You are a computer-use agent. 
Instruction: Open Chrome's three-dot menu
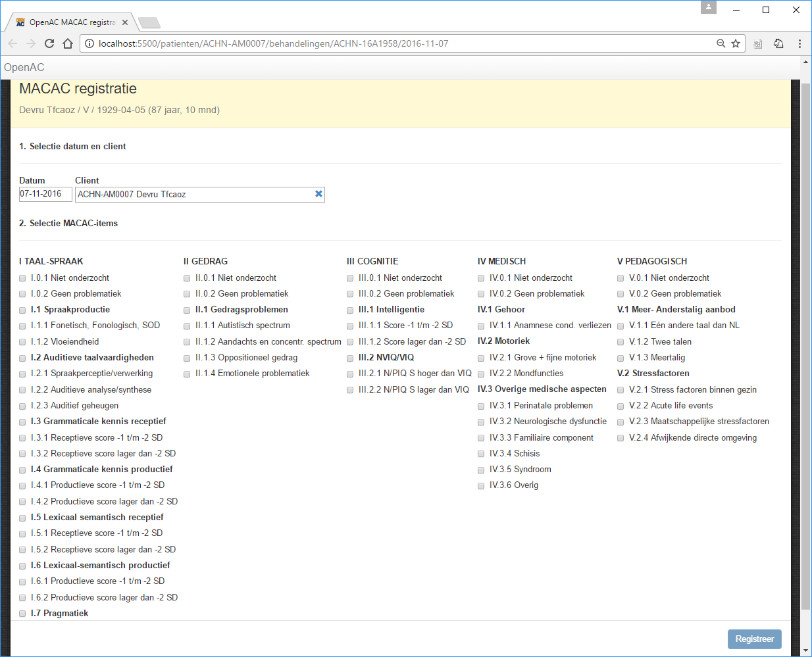point(799,43)
